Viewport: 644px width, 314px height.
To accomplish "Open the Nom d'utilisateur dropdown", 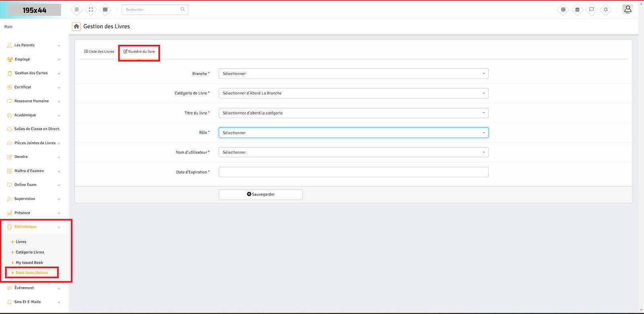I will tap(353, 152).
